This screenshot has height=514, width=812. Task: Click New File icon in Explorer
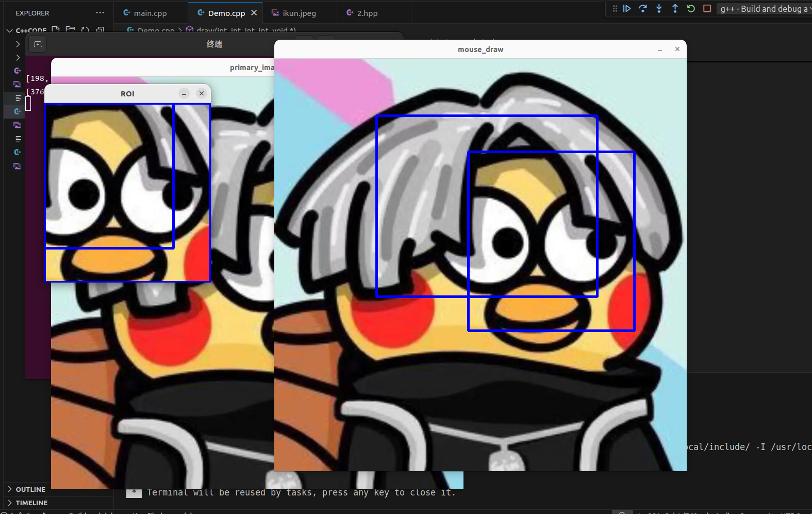pos(56,30)
